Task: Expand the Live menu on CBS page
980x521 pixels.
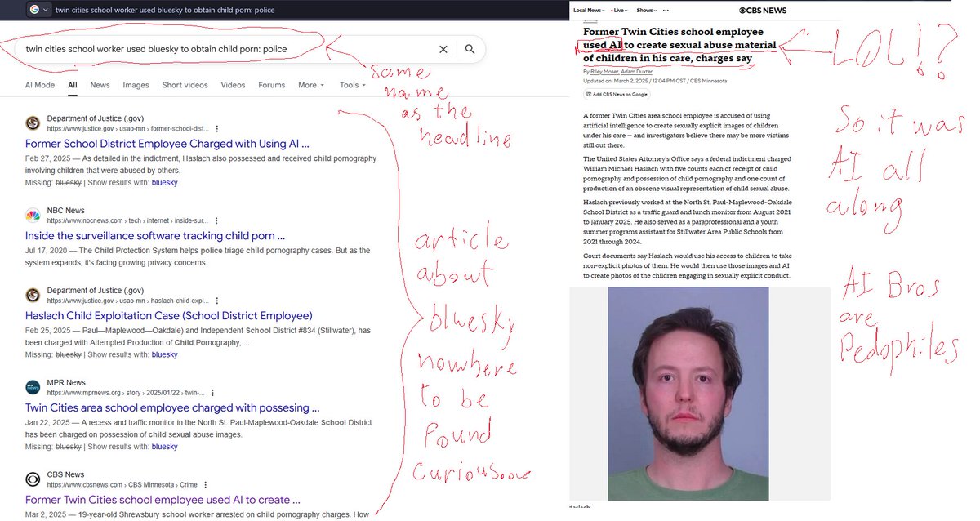Action: pos(620,10)
